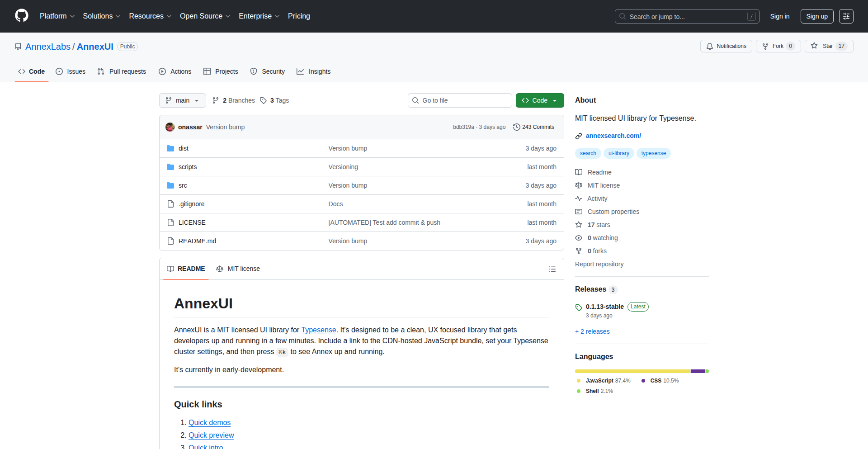Open the Quick demos link
Screen dimensions: 868x449
point(209,422)
